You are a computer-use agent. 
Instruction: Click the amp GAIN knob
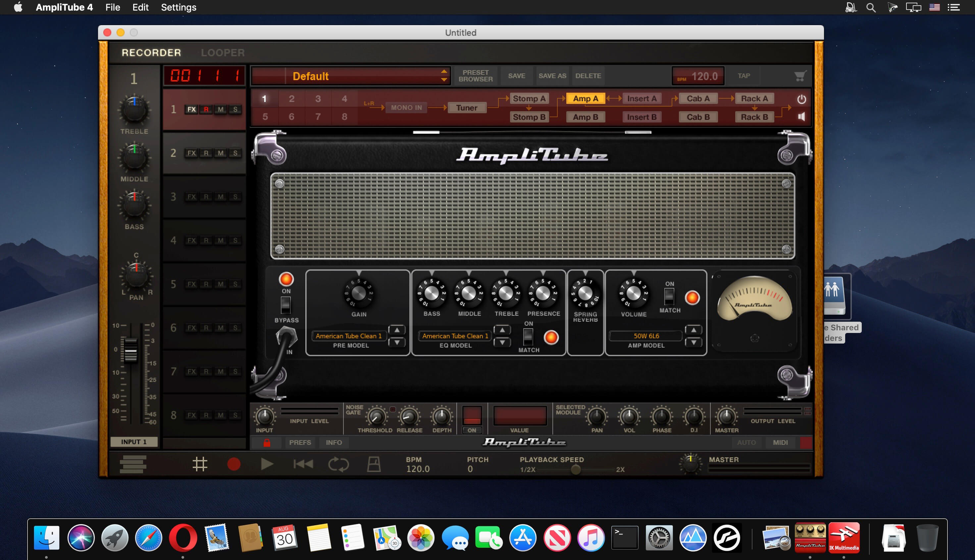point(359,294)
